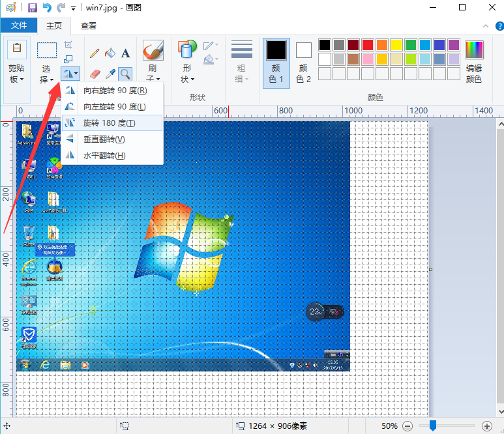This screenshot has height=434, width=504.
Task: Click the 剪贴板 paste clipboard icon
Action: [x=17, y=48]
